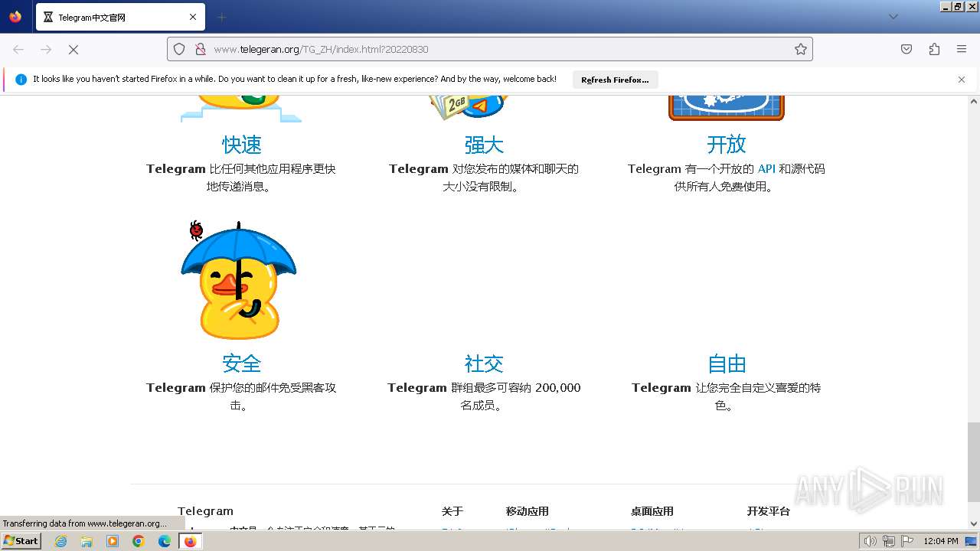Launch media player from taskbar
The width and height of the screenshot is (980, 551).
pos(113,541)
